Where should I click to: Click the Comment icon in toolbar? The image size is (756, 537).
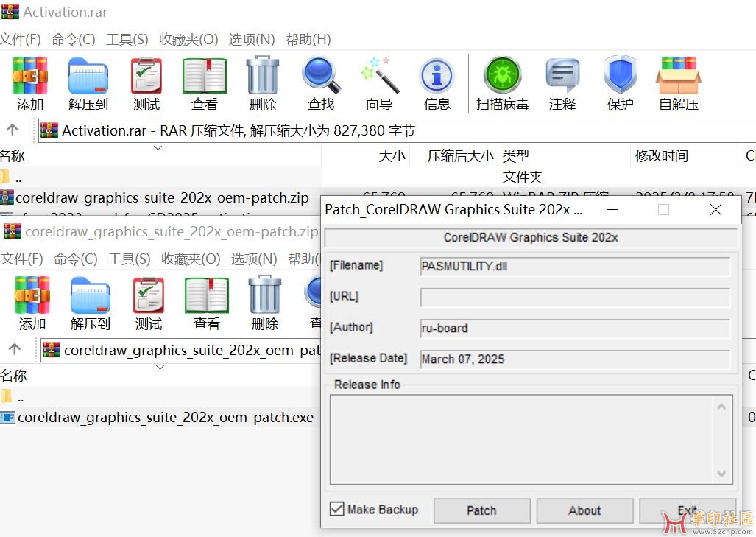(x=562, y=75)
